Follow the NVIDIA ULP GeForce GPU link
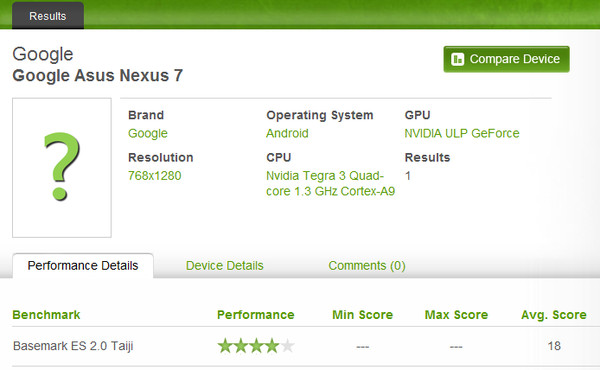 pyautogui.click(x=462, y=134)
